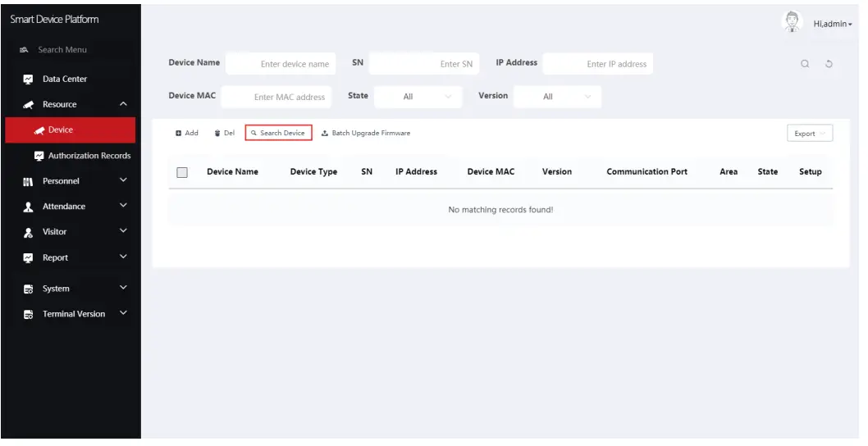Click the Communication Port column header
This screenshot has width=868, height=446.
(647, 172)
